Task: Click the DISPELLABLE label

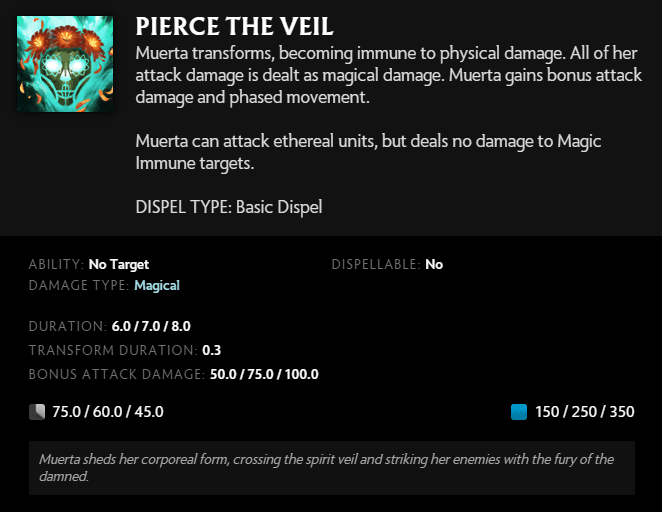Action: point(375,264)
